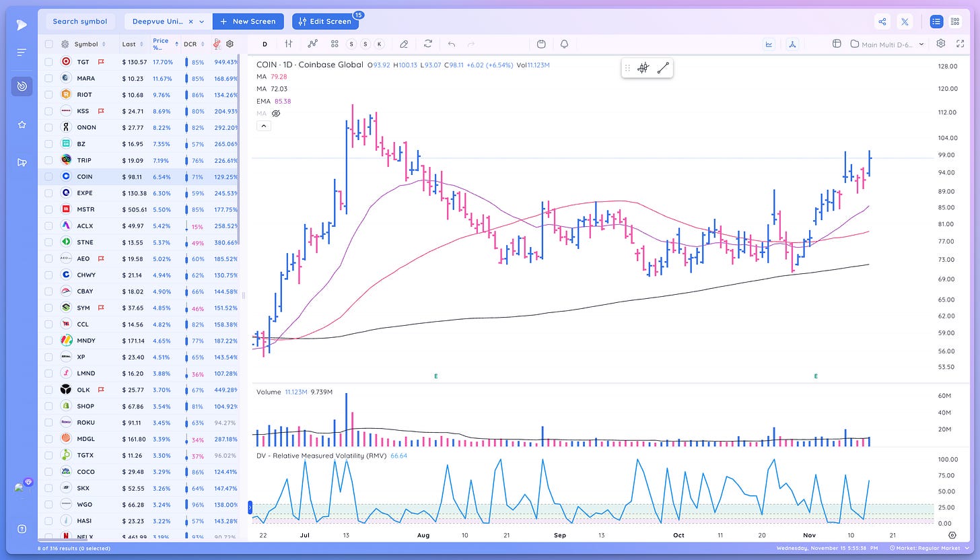
Task: Open the watchlist columns settings gear
Action: click(230, 44)
